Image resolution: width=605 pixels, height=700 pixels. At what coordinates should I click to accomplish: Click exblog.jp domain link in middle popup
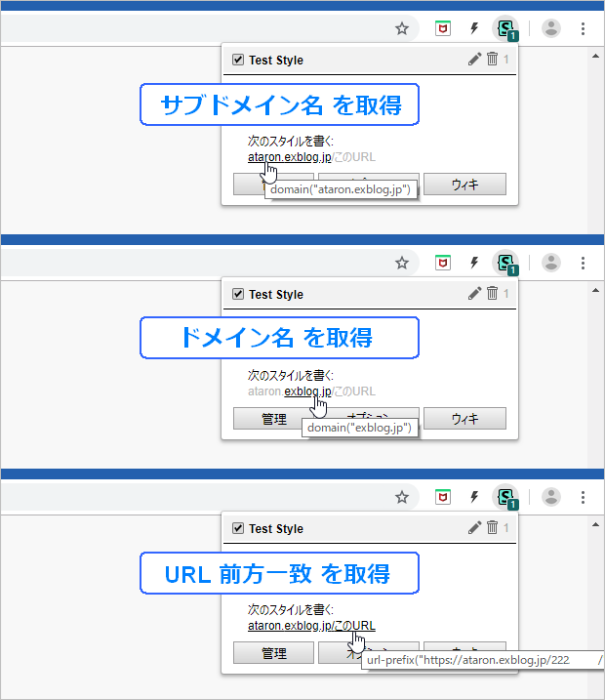coord(307,391)
